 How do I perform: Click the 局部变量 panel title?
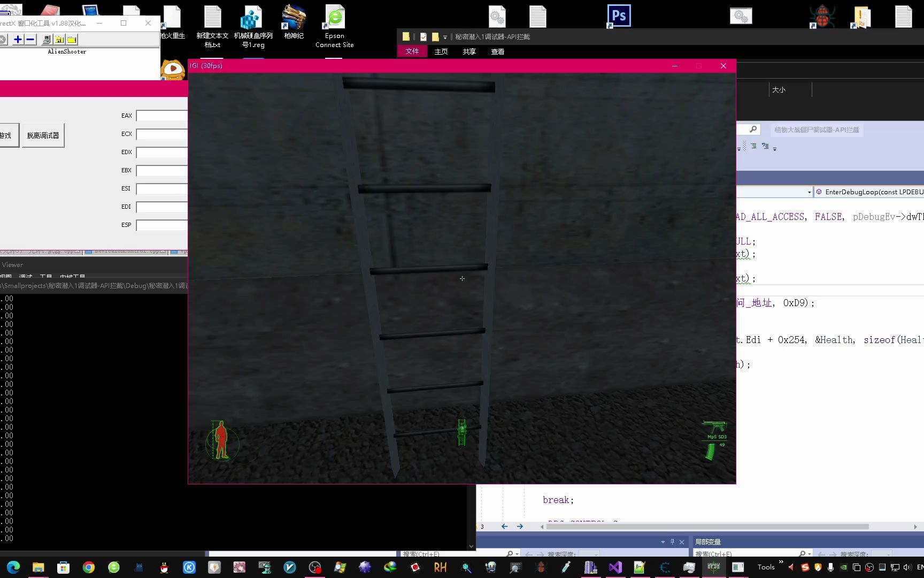[708, 542]
